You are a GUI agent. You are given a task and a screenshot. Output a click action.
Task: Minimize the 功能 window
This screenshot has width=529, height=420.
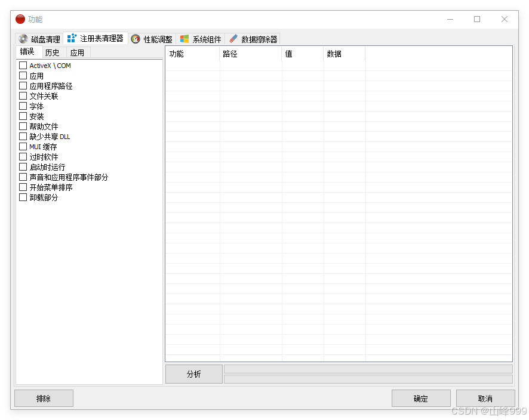pyautogui.click(x=450, y=19)
